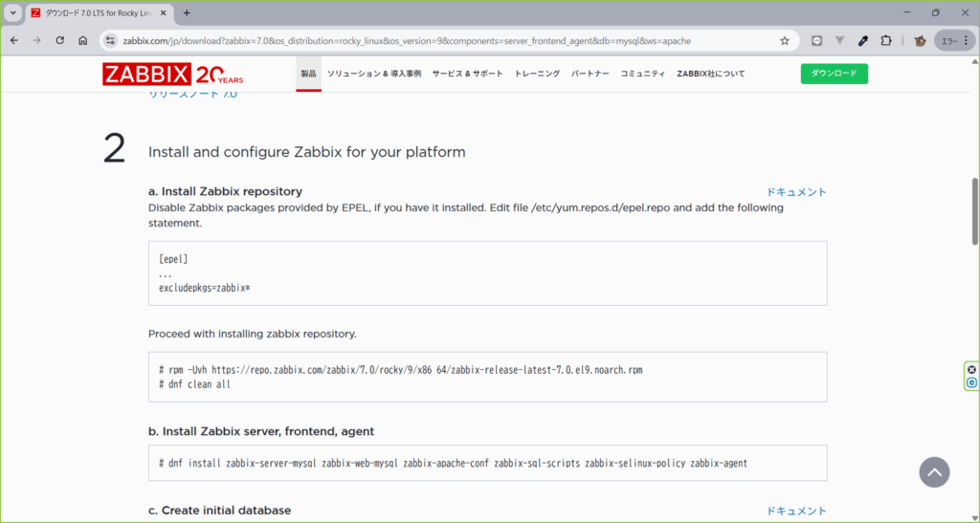Click 'Install and configure Zabbix for your platform' heading
Image resolution: width=980 pixels, height=523 pixels.
[307, 152]
